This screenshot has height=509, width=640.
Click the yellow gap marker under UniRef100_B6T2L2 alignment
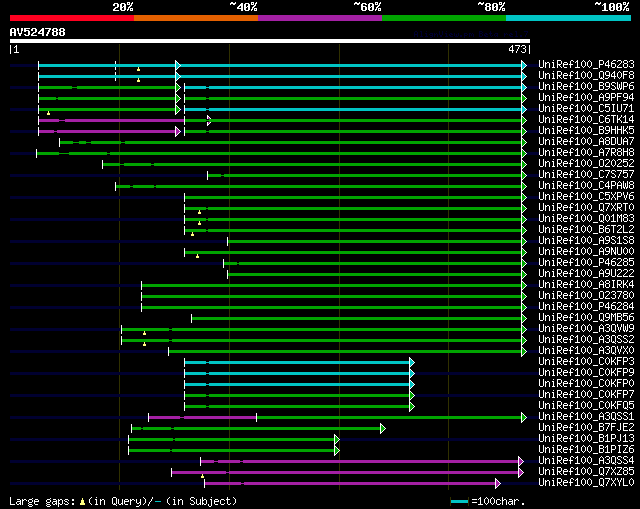pyautogui.click(x=192, y=234)
